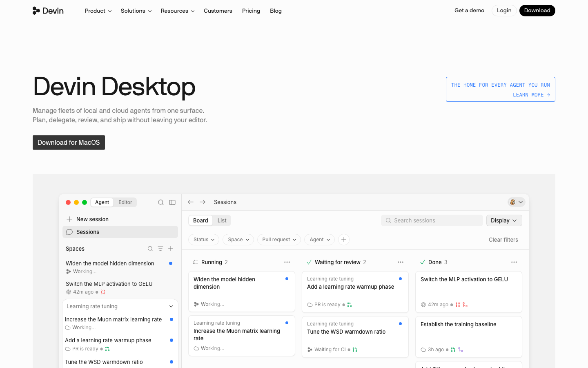Click the sidebar search magnifier icon

tap(161, 202)
